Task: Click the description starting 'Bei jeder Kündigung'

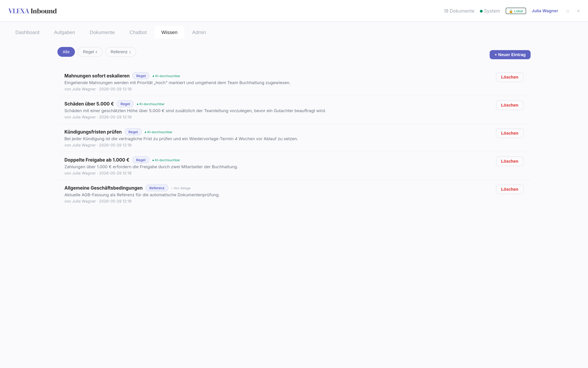Action: coord(181,139)
